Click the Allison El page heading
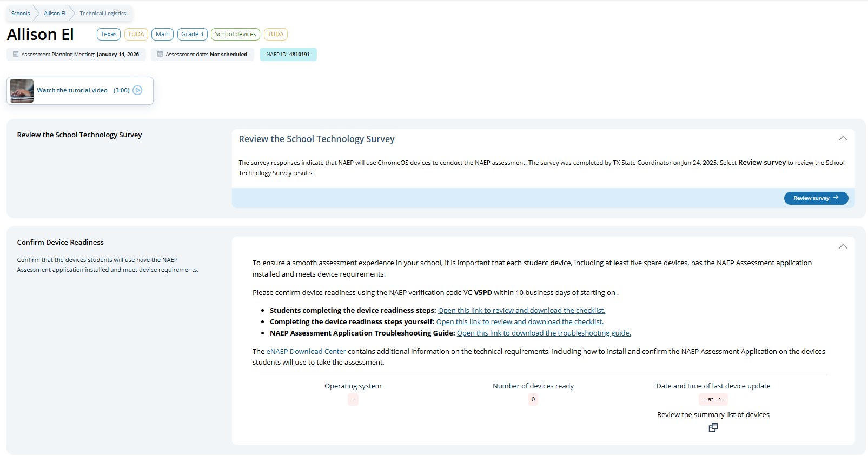This screenshot has width=868, height=456. [41, 35]
